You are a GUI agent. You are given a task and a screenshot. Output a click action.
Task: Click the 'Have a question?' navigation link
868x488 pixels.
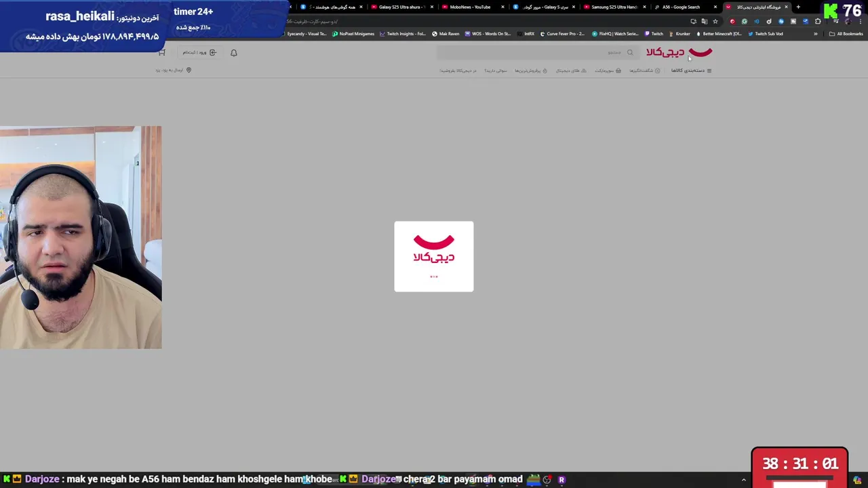click(x=495, y=70)
